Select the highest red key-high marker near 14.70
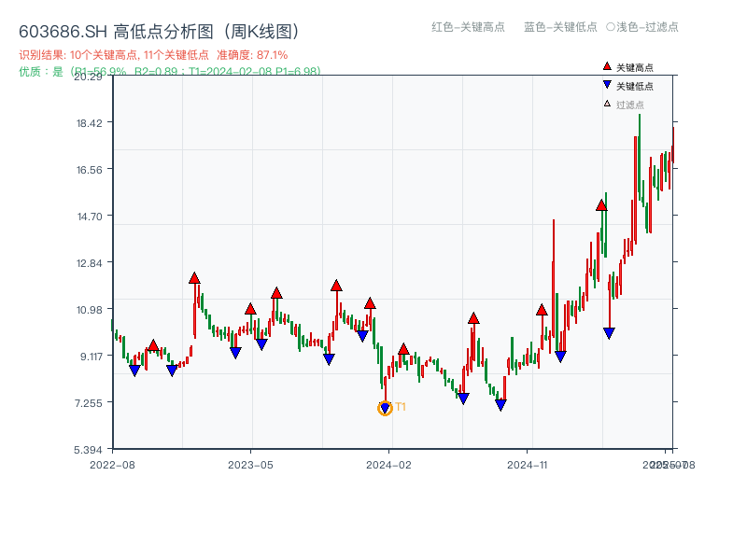The width and height of the screenshot is (747, 560). [x=601, y=205]
